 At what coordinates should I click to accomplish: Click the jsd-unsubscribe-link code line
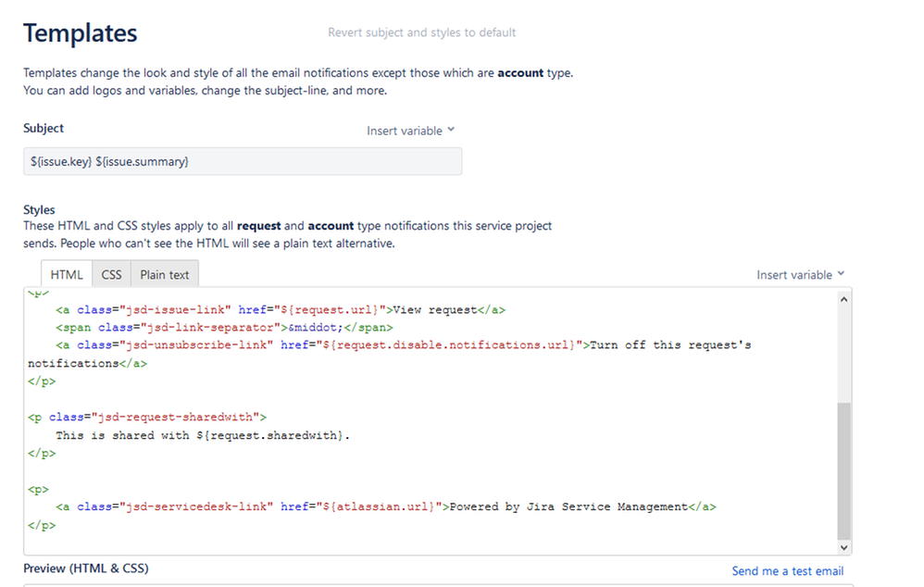point(390,355)
